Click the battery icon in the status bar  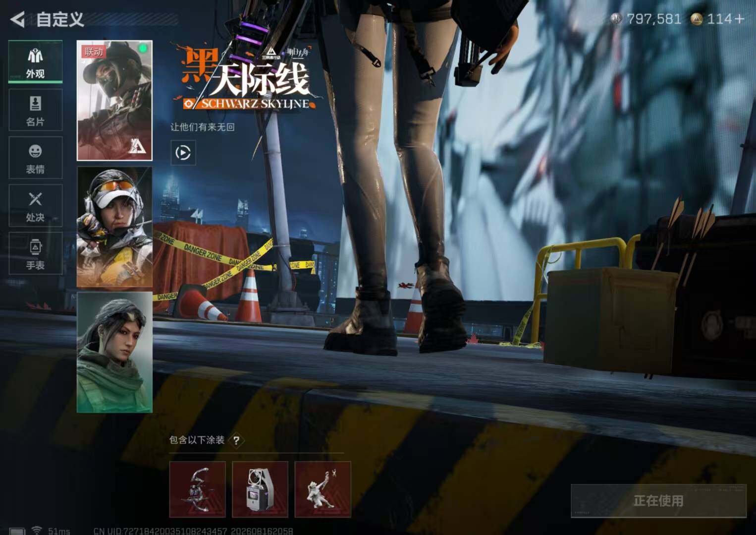pyautogui.click(x=17, y=531)
